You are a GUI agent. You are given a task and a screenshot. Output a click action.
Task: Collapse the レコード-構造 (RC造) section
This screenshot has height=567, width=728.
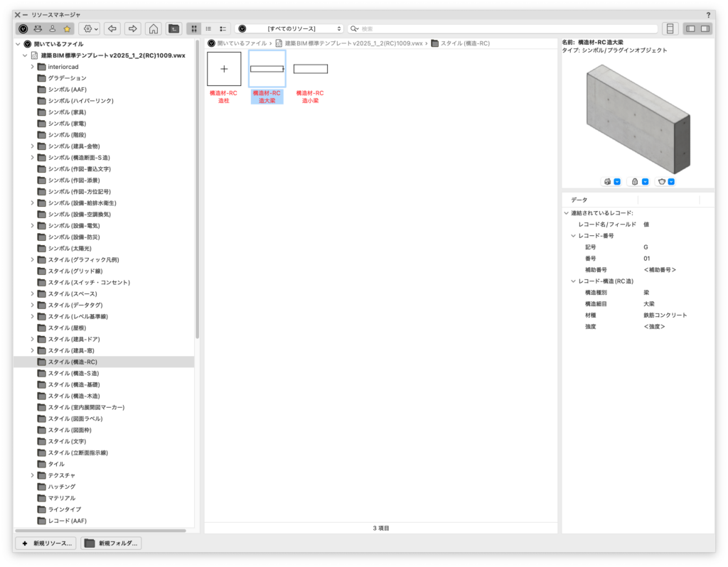(574, 281)
